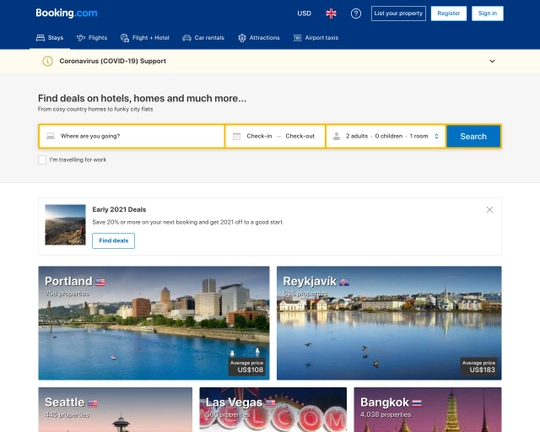This screenshot has width=540, height=432.
Task: Expand the Coronavirus support chevron
Action: pos(492,61)
